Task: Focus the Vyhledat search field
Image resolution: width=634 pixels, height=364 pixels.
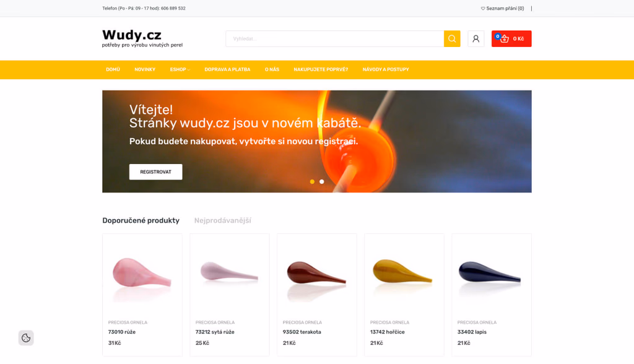Action: (335, 39)
